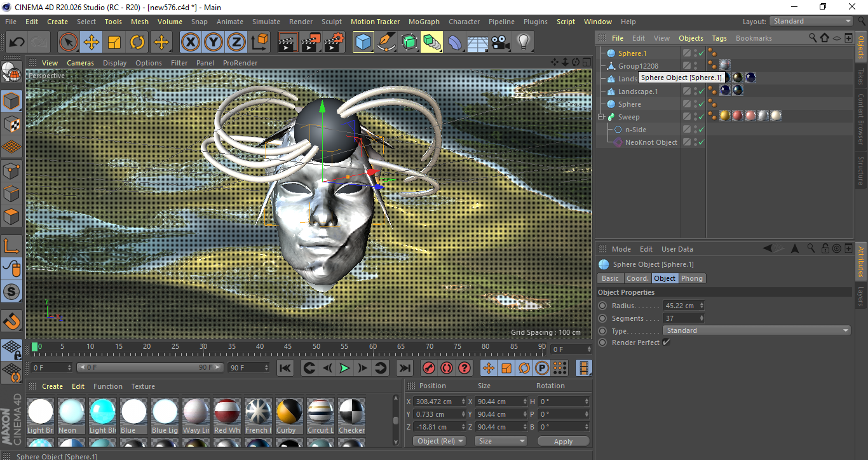Click the cube primitive icon
The image size is (868, 460).
[x=363, y=42]
